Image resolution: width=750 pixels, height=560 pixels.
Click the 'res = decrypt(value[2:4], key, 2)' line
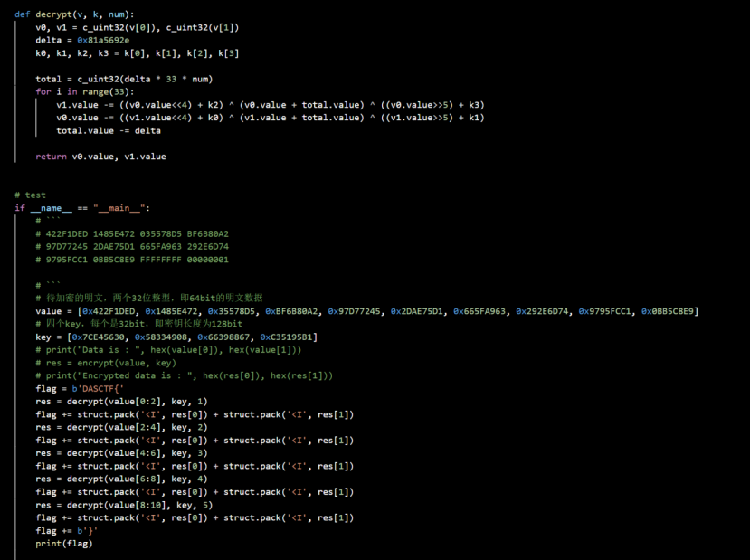tap(121, 428)
